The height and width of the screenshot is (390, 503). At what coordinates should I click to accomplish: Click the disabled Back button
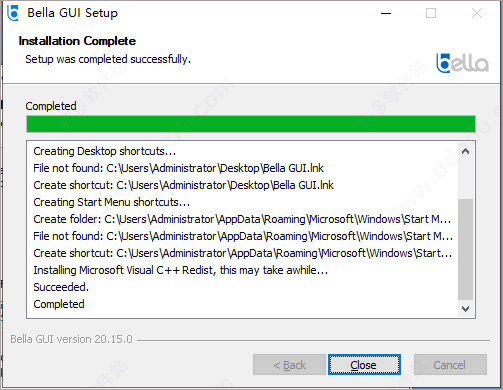[x=289, y=365]
